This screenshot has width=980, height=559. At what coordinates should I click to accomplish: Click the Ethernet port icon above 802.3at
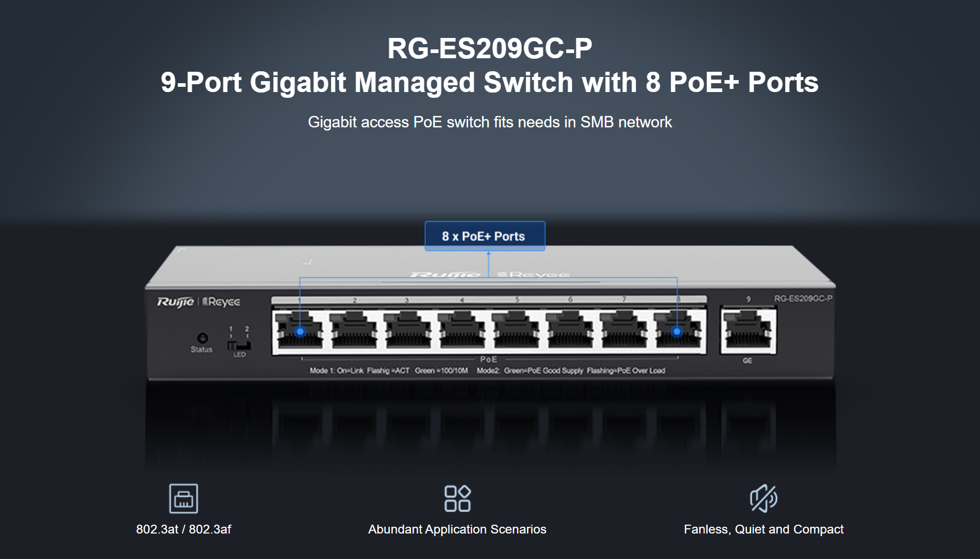click(x=183, y=499)
